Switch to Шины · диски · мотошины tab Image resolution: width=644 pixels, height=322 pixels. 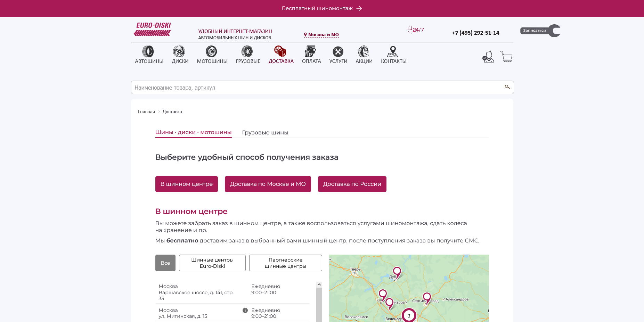click(x=193, y=132)
